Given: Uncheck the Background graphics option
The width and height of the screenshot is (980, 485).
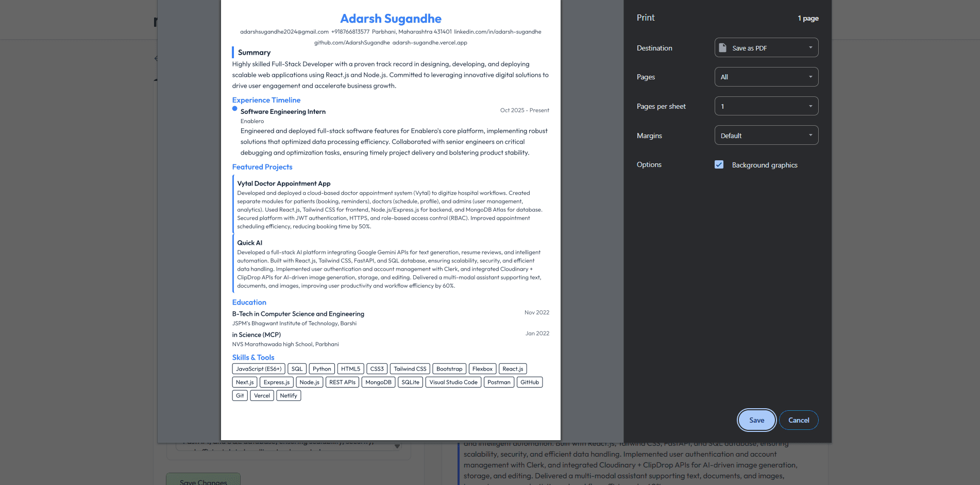Looking at the screenshot, I should point(719,164).
